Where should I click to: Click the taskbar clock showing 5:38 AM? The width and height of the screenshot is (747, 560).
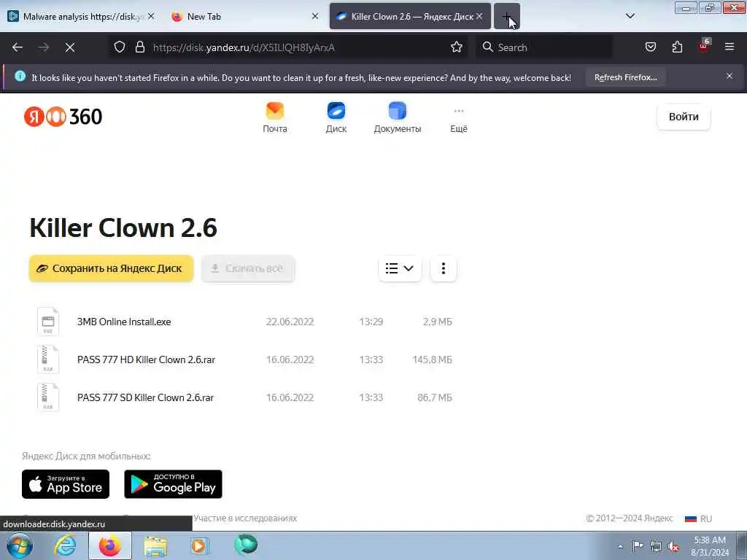(710, 546)
